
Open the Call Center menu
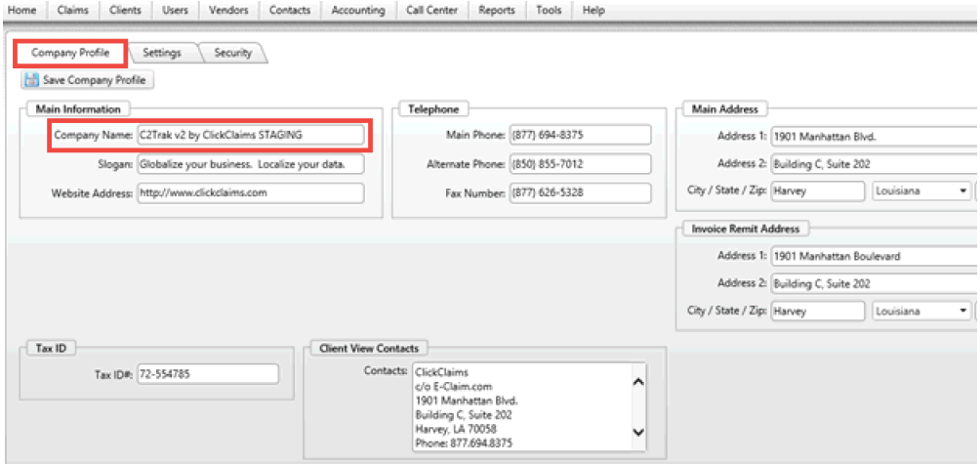[x=431, y=10]
